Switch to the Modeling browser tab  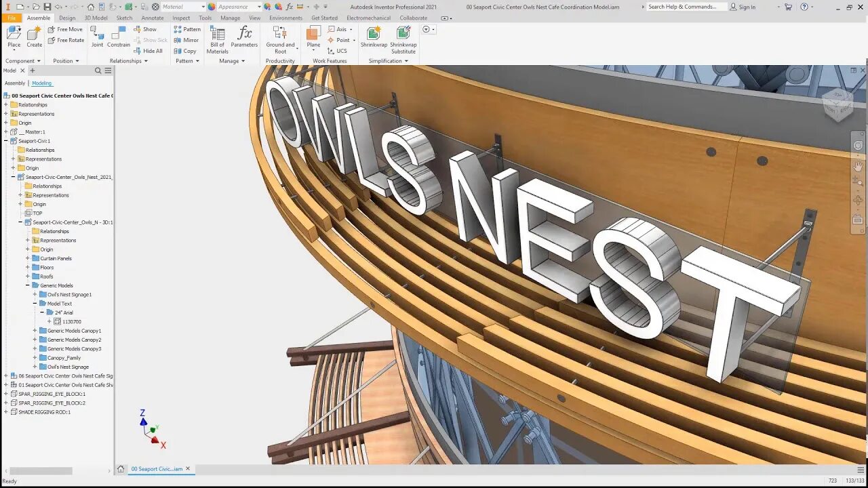(x=41, y=83)
